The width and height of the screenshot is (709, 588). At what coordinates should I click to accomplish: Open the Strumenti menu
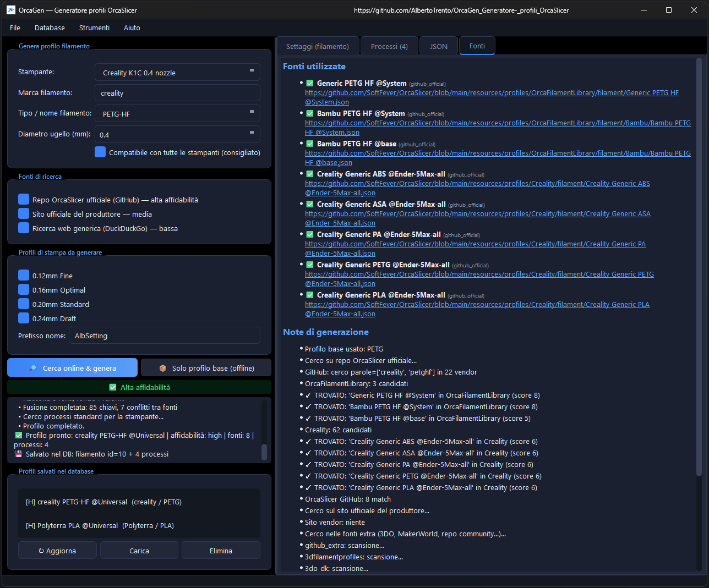94,28
